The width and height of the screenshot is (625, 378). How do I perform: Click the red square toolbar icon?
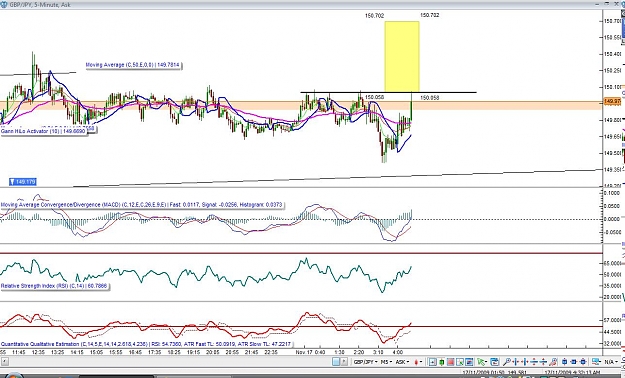click(x=450, y=362)
